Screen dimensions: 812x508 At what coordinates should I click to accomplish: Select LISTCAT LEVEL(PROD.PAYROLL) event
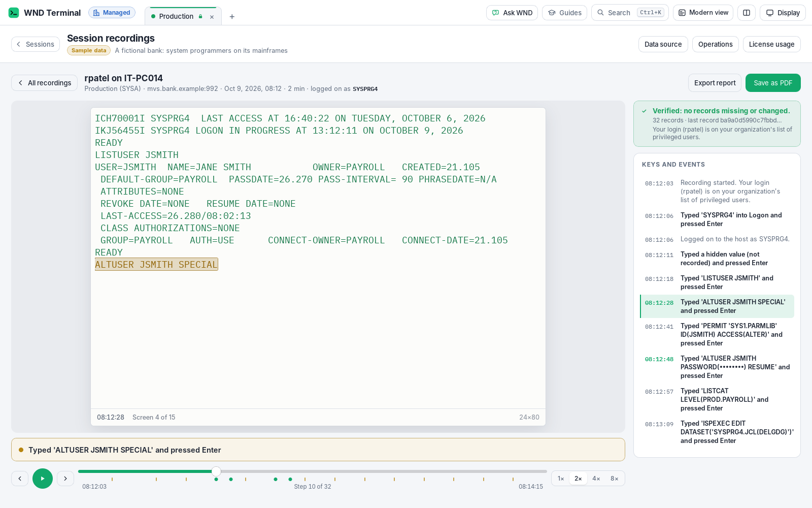coord(717,399)
